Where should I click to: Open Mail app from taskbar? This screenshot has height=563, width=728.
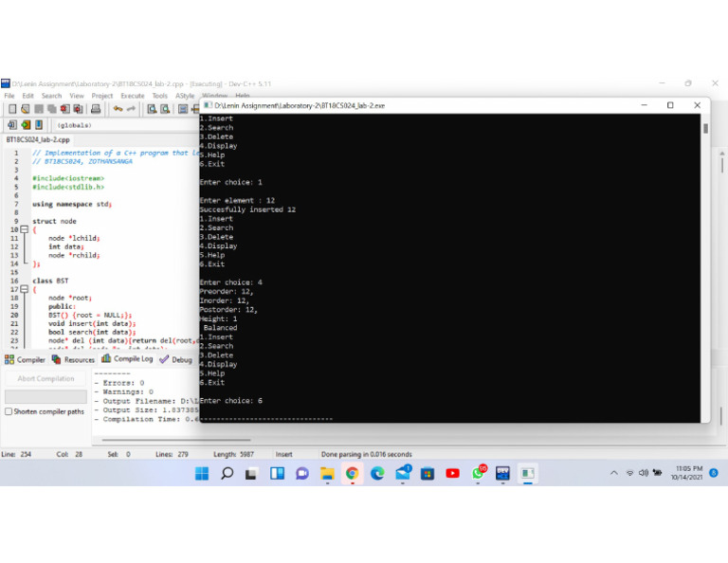click(403, 473)
